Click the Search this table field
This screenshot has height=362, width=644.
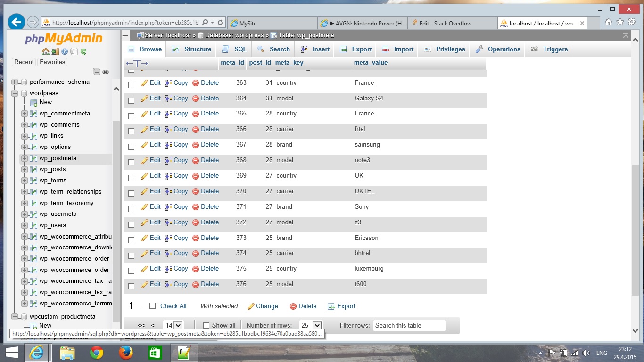click(x=409, y=325)
